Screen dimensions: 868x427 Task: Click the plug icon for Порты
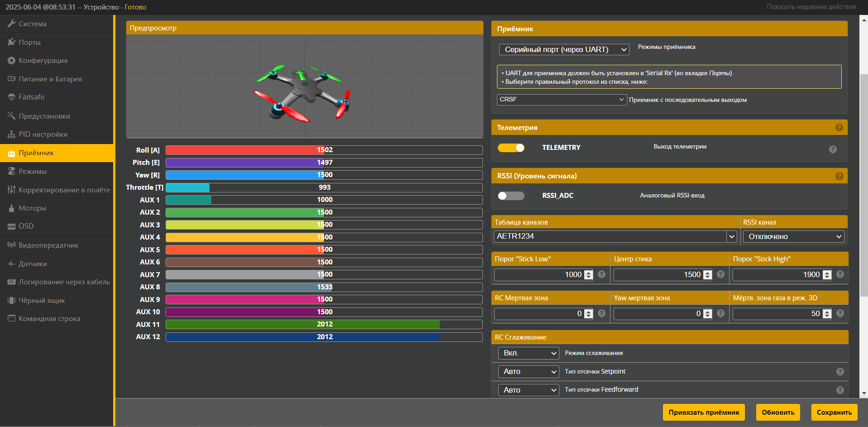pyautogui.click(x=11, y=42)
